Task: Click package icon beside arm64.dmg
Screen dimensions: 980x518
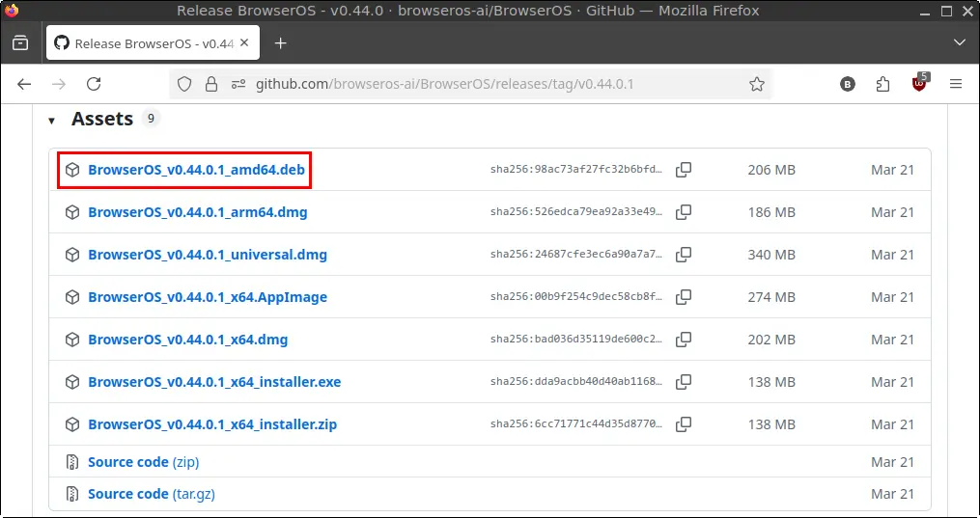Action: 72,212
